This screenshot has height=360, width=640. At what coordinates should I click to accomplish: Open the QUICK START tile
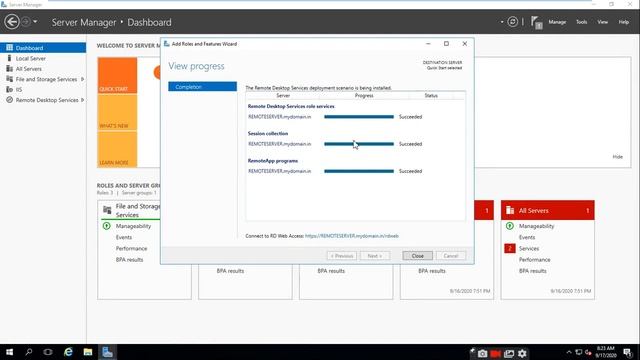click(x=117, y=76)
